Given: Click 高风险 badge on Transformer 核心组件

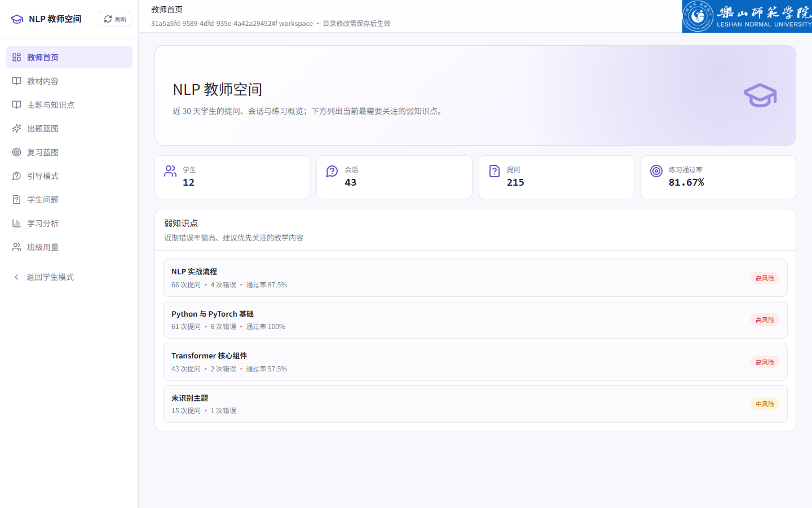Looking at the screenshot, I should coord(765,362).
